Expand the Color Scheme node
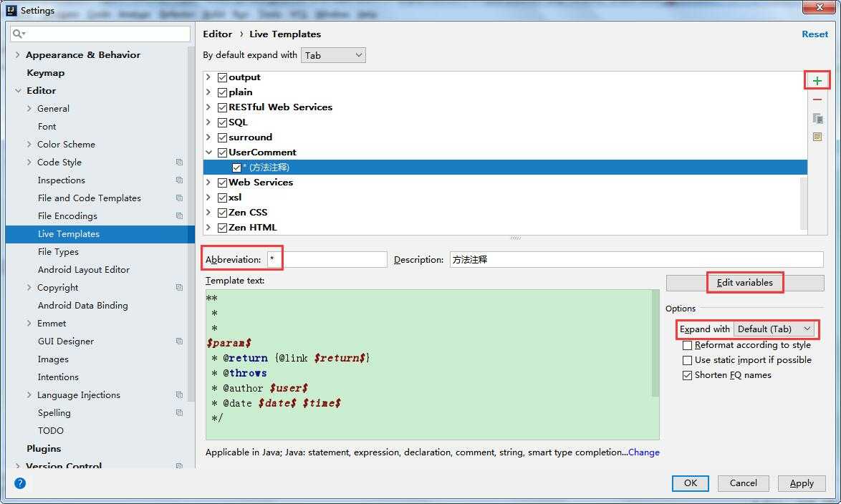Viewport: 841px width, 504px height. pyautogui.click(x=29, y=144)
